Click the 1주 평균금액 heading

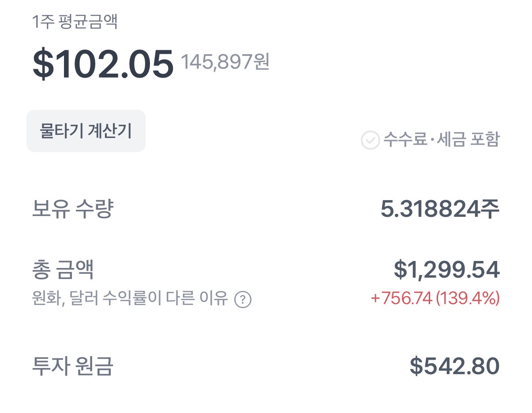[75, 22]
